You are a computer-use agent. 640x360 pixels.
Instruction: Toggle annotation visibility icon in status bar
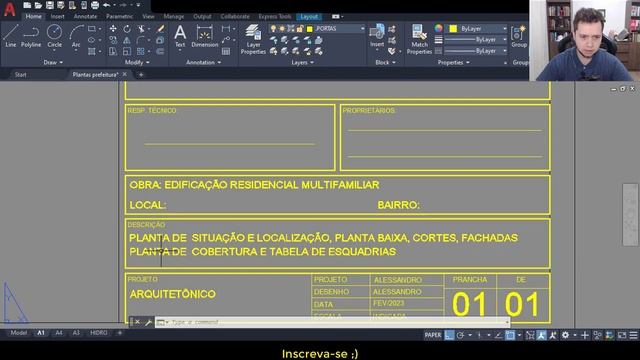pos(541,335)
